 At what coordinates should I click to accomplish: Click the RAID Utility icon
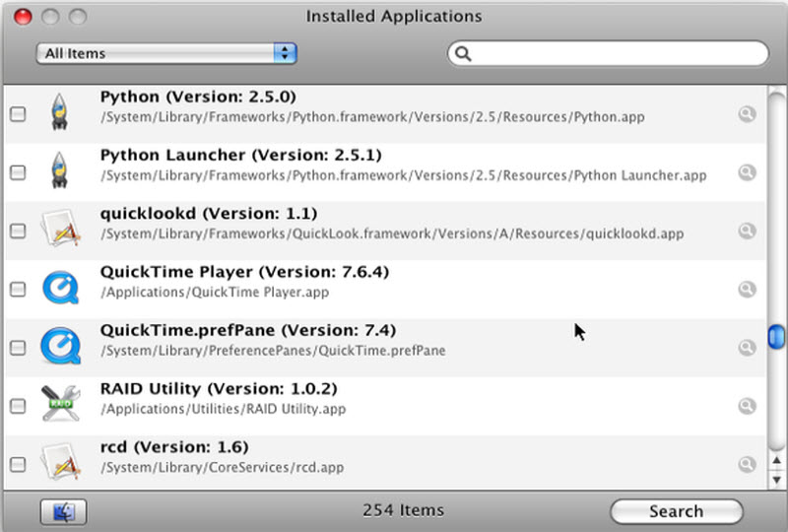coord(61,403)
